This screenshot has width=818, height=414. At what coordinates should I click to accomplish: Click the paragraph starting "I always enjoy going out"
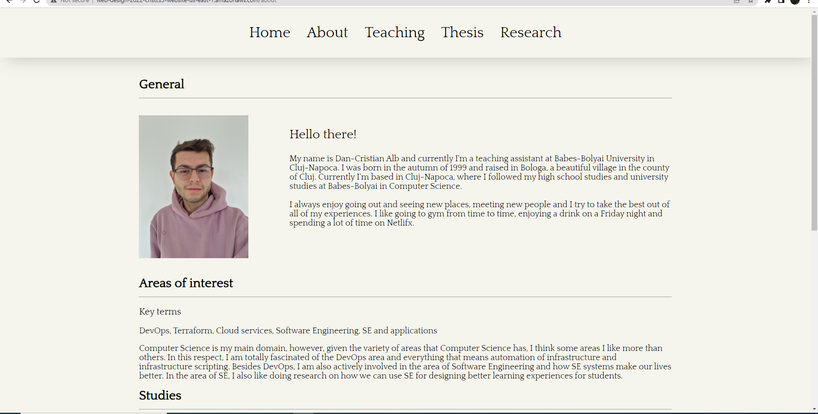point(479,213)
